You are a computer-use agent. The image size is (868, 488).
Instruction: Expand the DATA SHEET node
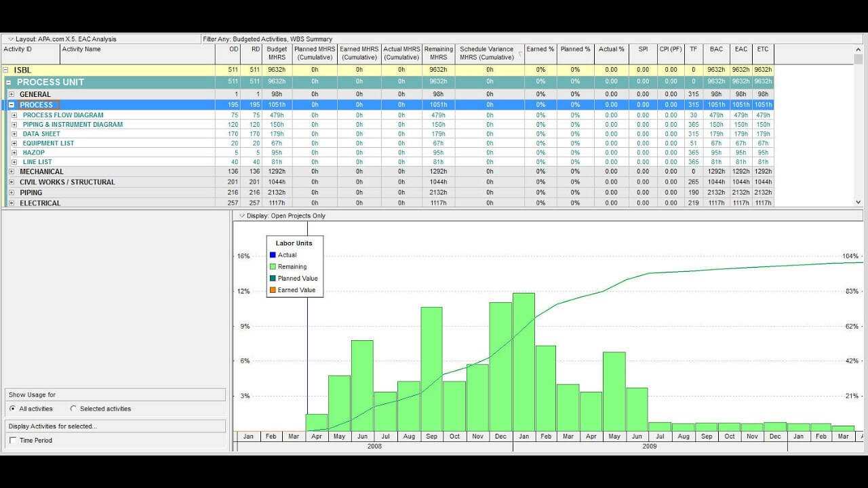pos(14,134)
